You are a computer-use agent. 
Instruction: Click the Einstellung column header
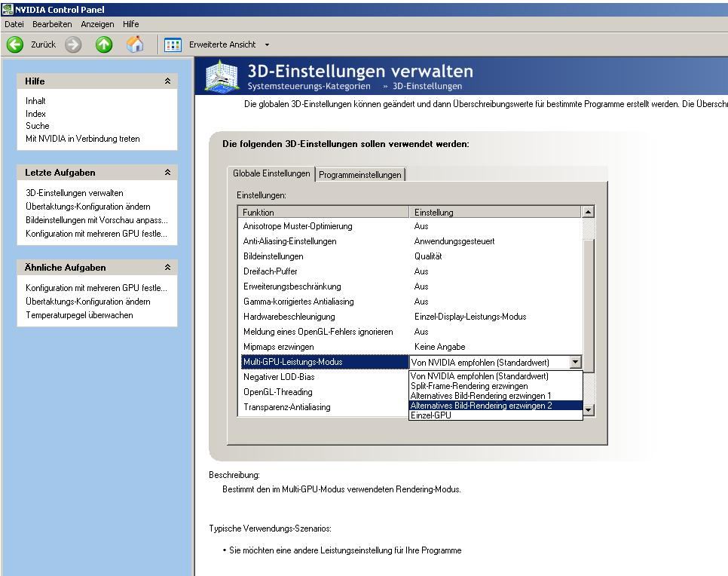click(x=495, y=212)
